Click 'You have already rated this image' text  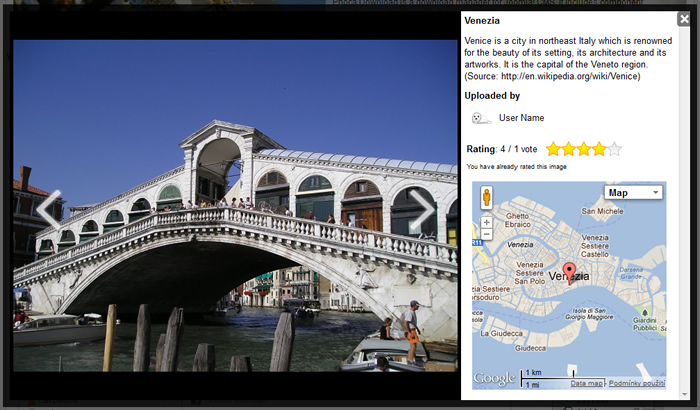517,167
